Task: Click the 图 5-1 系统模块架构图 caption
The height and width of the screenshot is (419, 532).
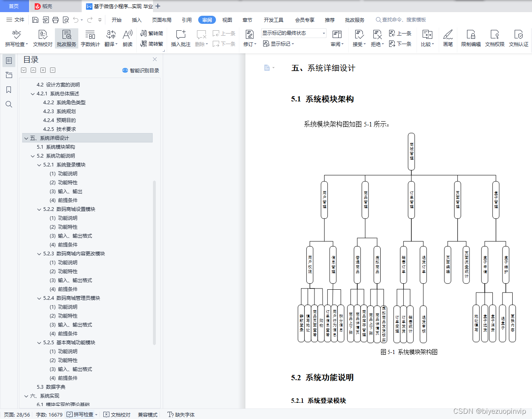Action: click(x=409, y=352)
